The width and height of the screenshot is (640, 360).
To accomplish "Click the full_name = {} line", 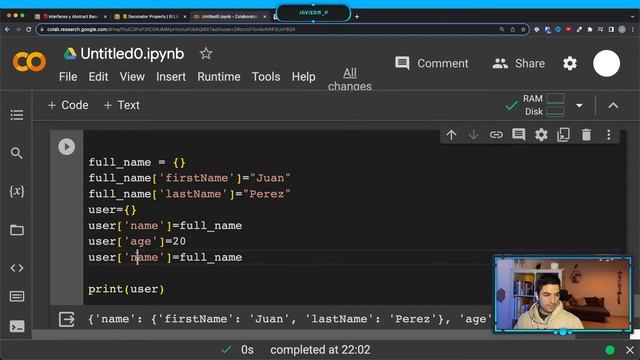I will pyautogui.click(x=137, y=162).
